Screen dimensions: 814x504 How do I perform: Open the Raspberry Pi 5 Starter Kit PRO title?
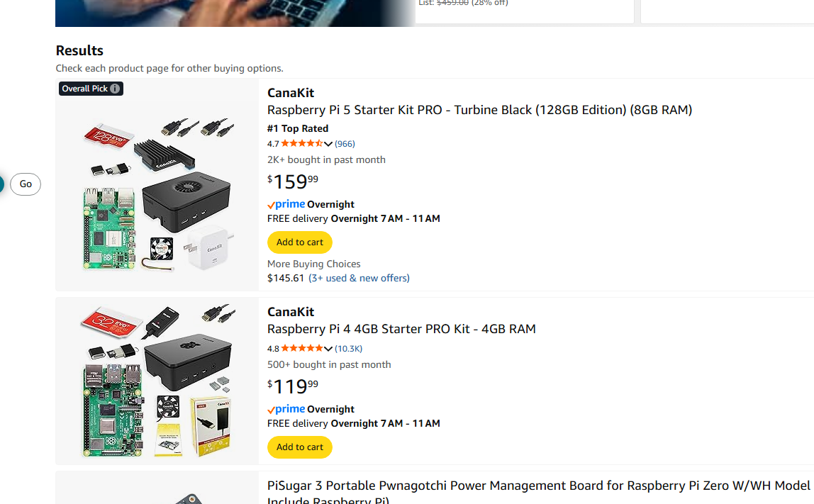(479, 110)
